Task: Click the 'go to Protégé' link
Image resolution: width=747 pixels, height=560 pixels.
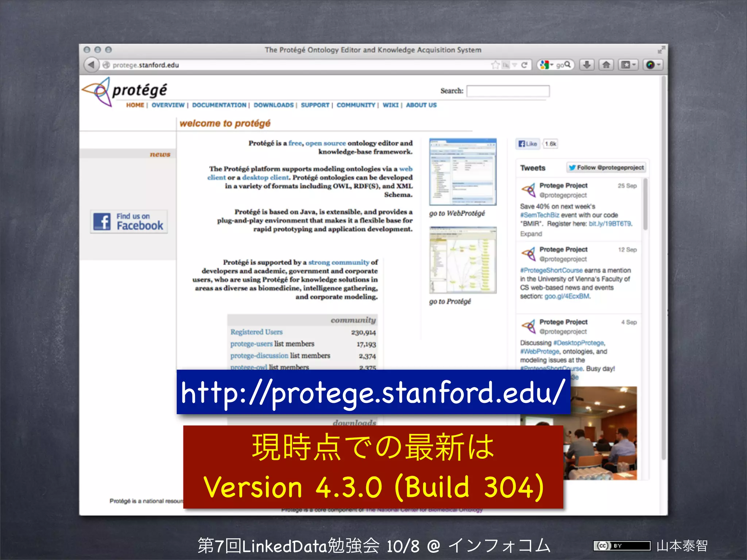Action: coord(450,302)
